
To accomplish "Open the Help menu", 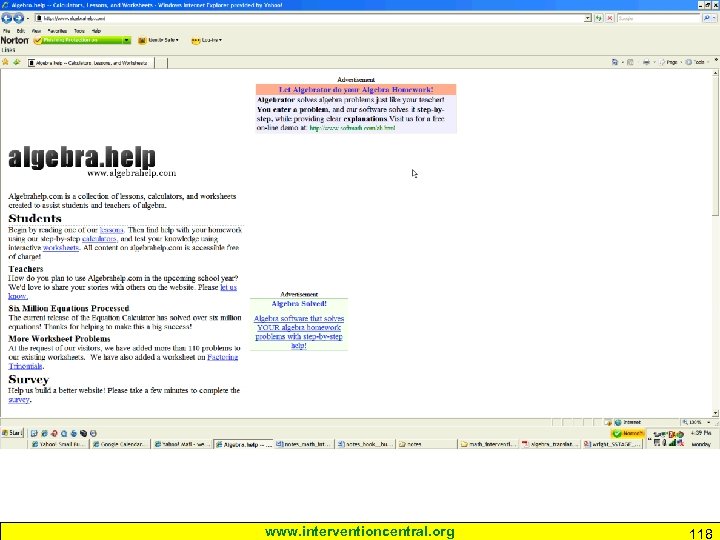I will click(x=96, y=31).
